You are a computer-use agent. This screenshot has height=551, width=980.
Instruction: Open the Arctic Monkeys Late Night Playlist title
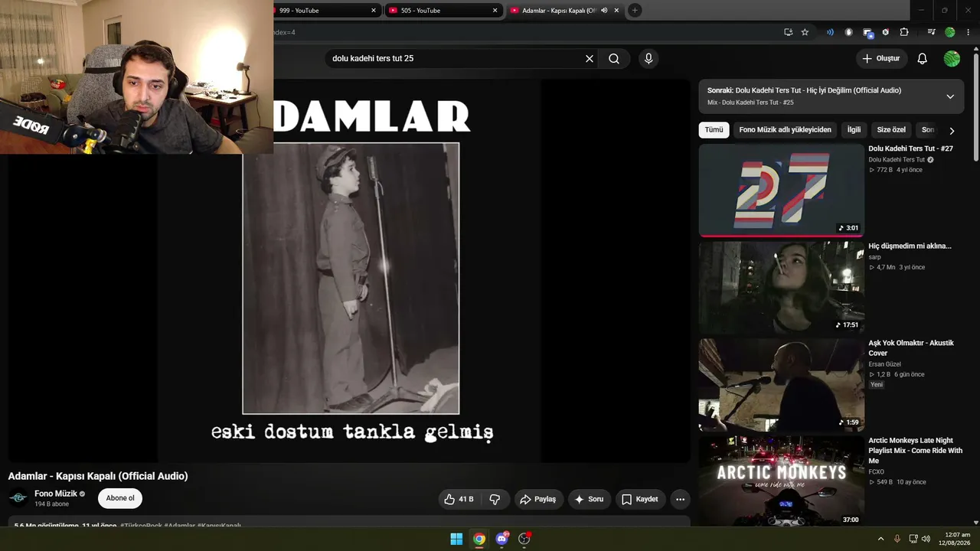point(915,451)
